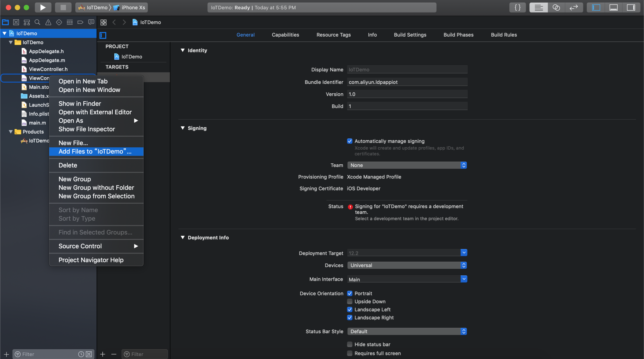Run the build with the Play button
The image size is (644, 359).
(x=43, y=7)
